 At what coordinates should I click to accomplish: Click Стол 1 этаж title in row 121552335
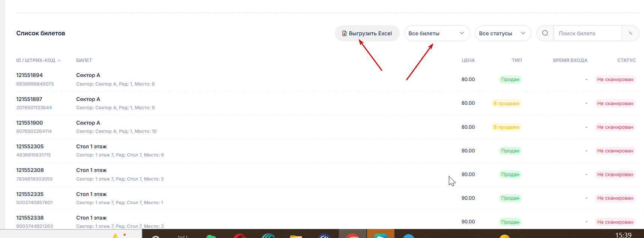pos(91,194)
